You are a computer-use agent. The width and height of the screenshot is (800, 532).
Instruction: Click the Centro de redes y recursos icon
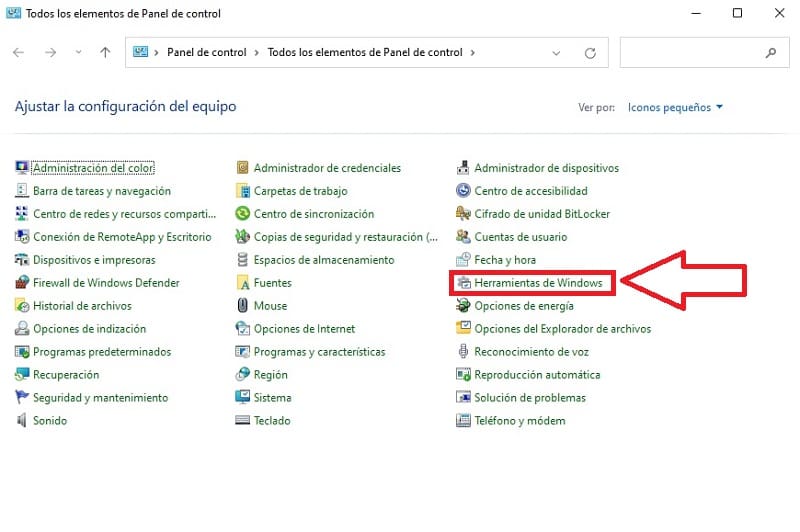pyautogui.click(x=21, y=213)
